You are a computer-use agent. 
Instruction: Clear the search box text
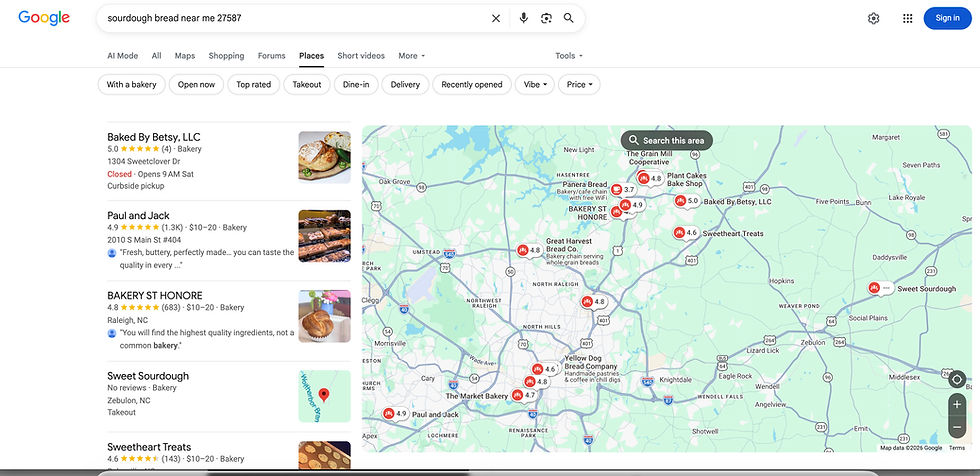coord(496,19)
